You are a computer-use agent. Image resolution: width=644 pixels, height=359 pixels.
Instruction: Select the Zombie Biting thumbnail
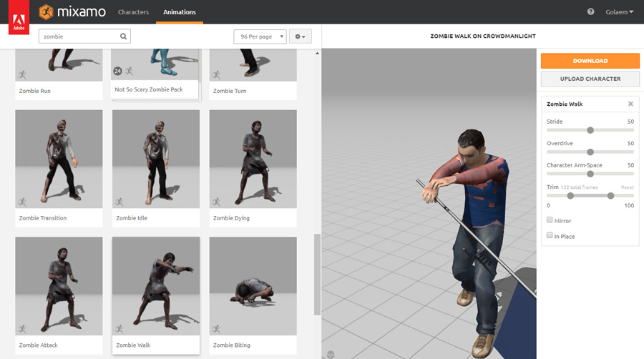click(x=253, y=286)
